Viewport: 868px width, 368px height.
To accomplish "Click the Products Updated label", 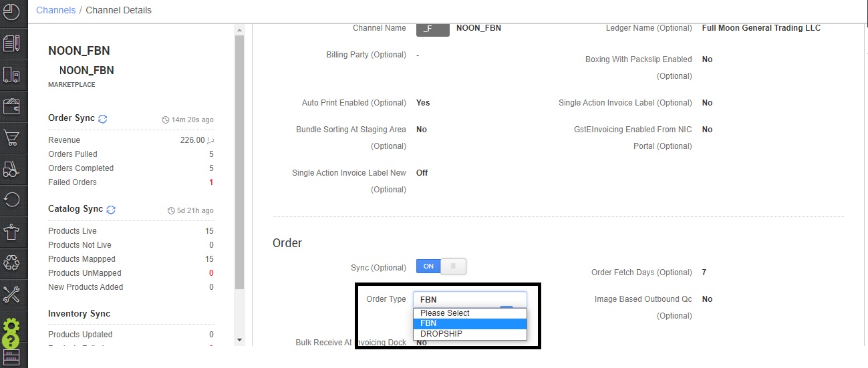I will (x=80, y=335).
